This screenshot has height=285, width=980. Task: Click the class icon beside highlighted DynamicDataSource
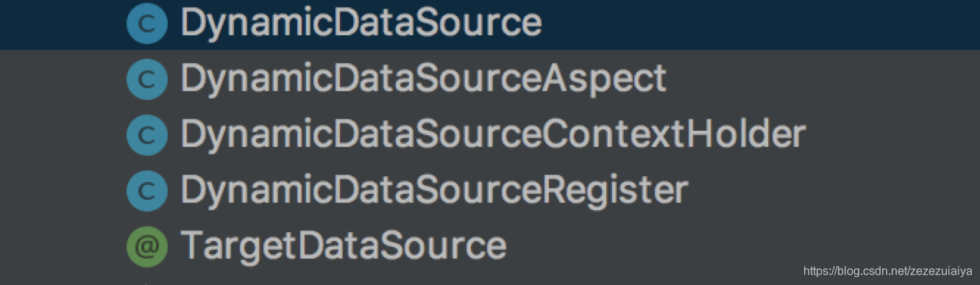pyautogui.click(x=147, y=24)
